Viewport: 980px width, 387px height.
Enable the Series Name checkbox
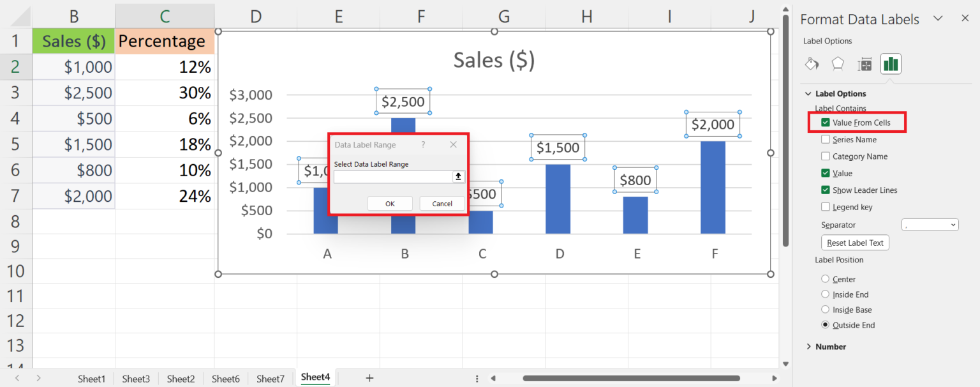[x=824, y=139]
